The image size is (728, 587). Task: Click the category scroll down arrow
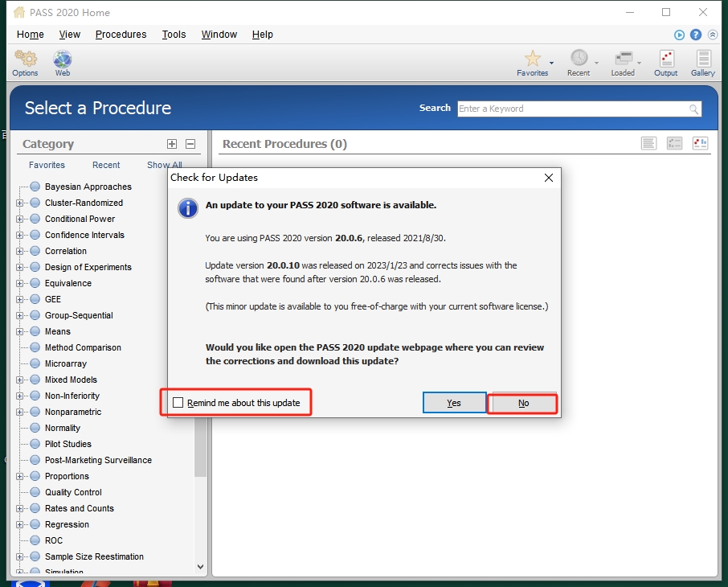(200, 567)
